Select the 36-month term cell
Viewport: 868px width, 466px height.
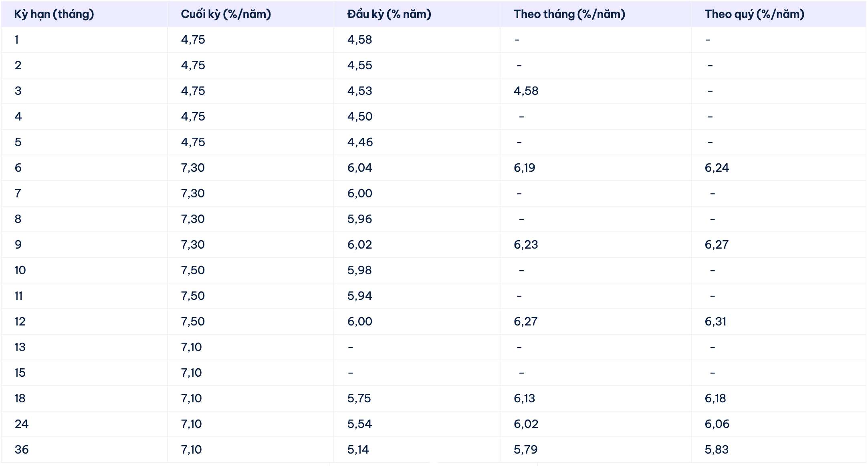[x=22, y=450]
